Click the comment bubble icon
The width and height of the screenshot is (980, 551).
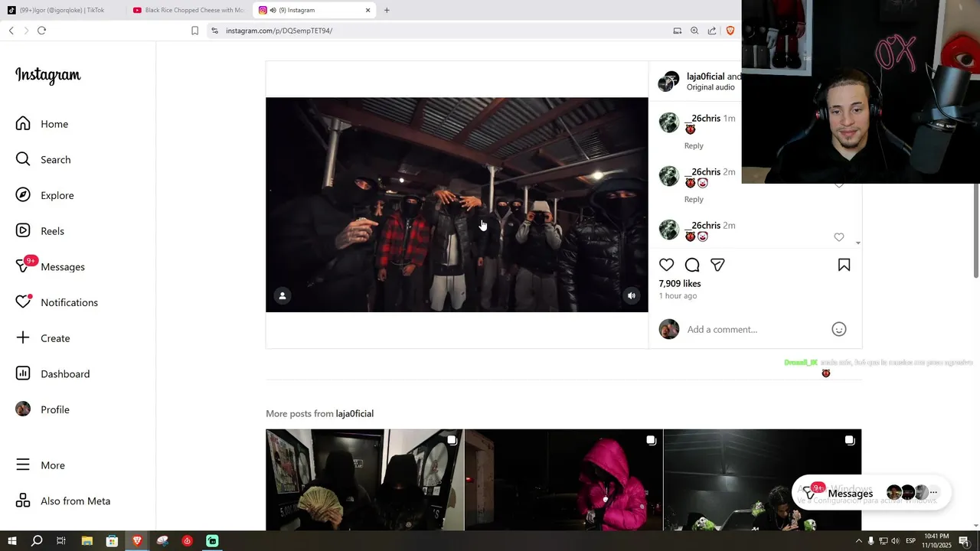click(x=692, y=265)
